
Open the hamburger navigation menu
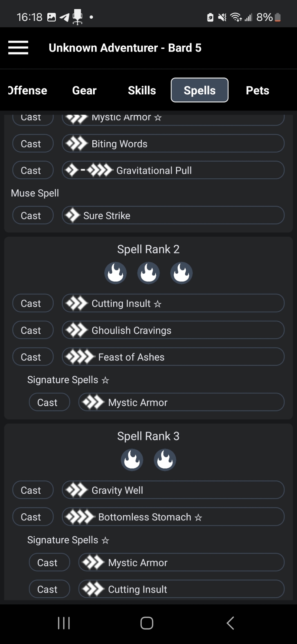18,48
